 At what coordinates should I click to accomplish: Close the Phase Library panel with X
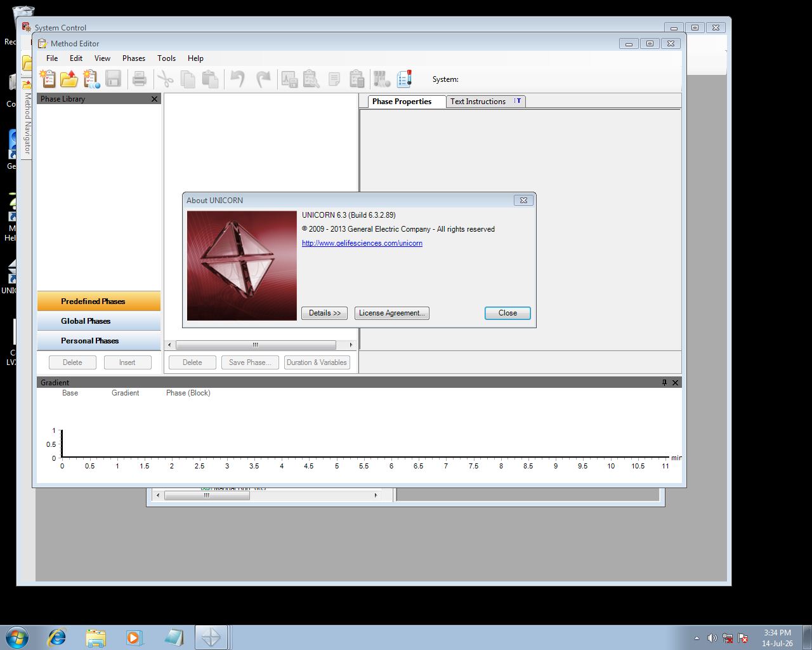tap(154, 99)
